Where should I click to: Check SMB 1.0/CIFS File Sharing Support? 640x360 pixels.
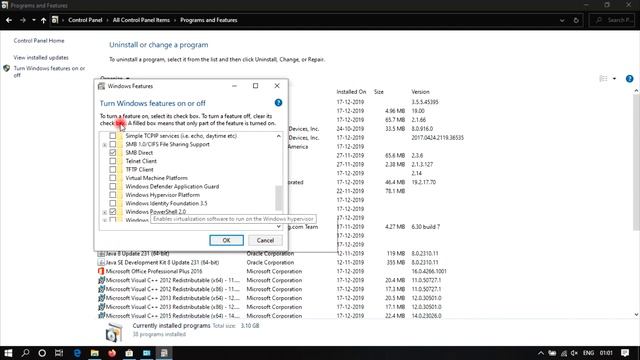point(113,144)
